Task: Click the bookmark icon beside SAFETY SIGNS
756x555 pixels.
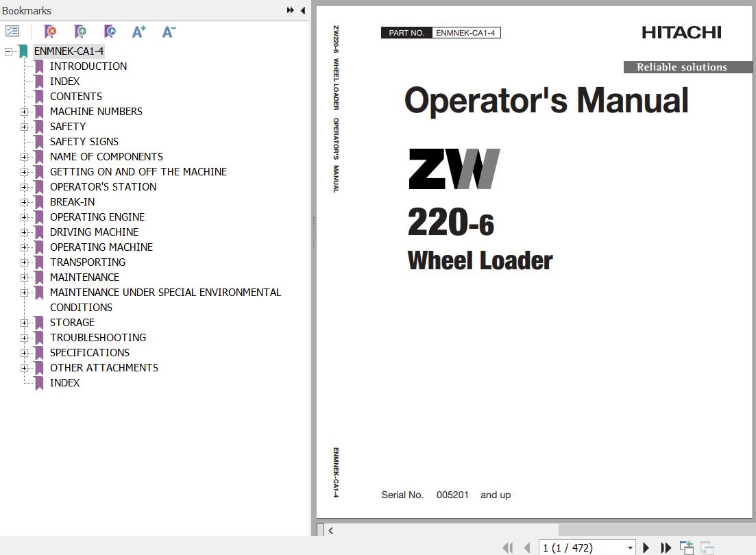Action: 39,142
